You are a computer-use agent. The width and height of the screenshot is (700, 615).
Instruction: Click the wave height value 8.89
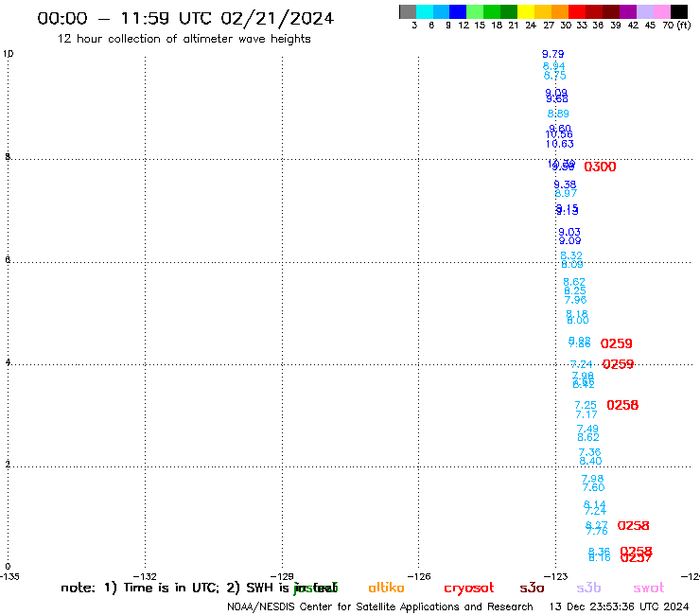pyautogui.click(x=558, y=114)
